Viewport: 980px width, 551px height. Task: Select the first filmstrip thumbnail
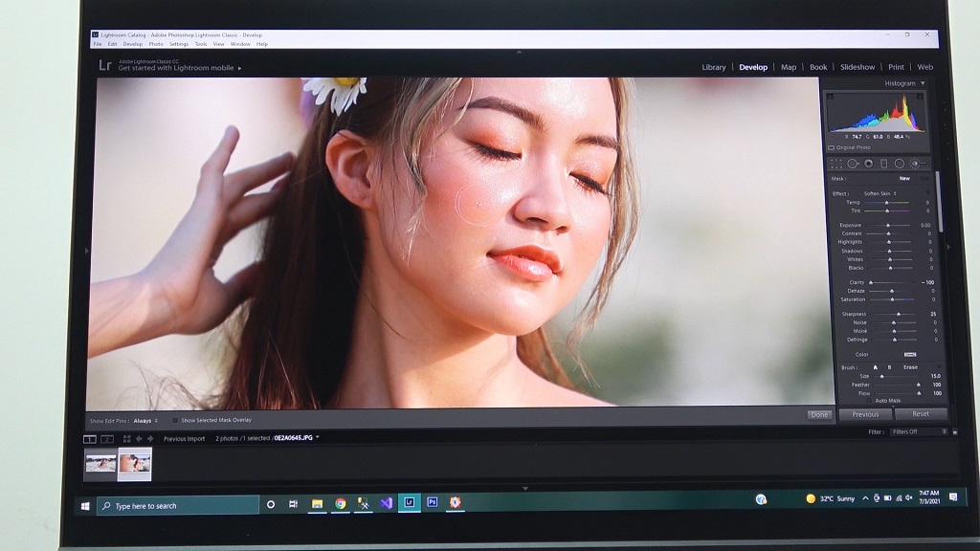(100, 464)
